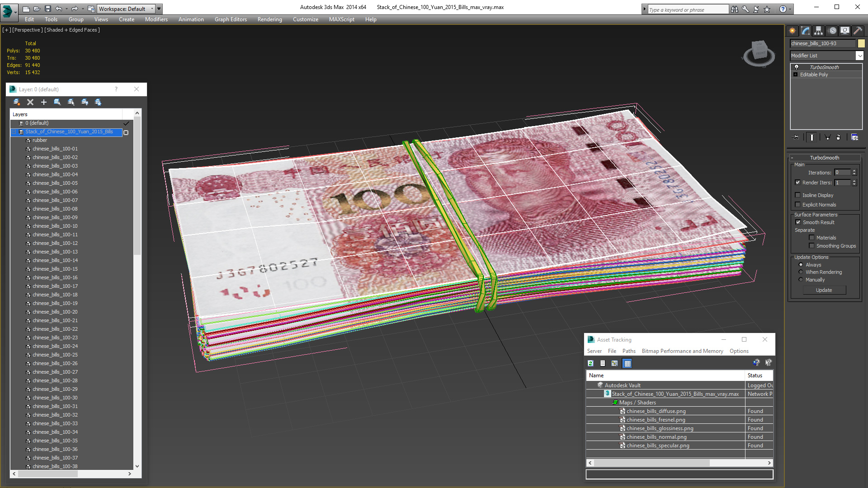Expand the Editable Poly sub-object tree
The image size is (868, 488).
796,75
